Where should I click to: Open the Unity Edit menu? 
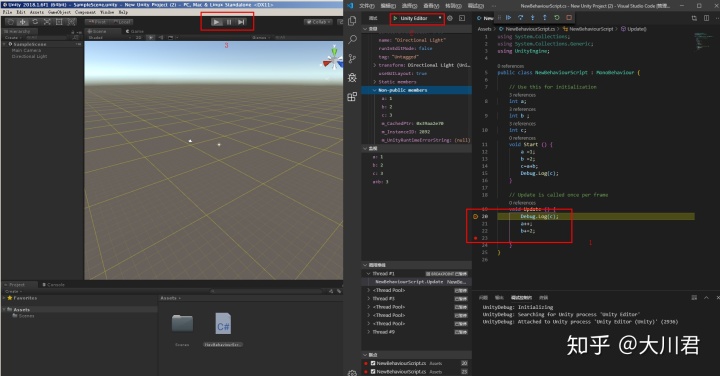21,12
